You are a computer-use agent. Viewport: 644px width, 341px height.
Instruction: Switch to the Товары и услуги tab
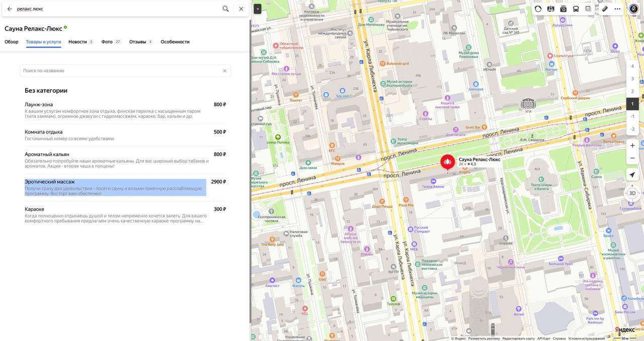[43, 42]
